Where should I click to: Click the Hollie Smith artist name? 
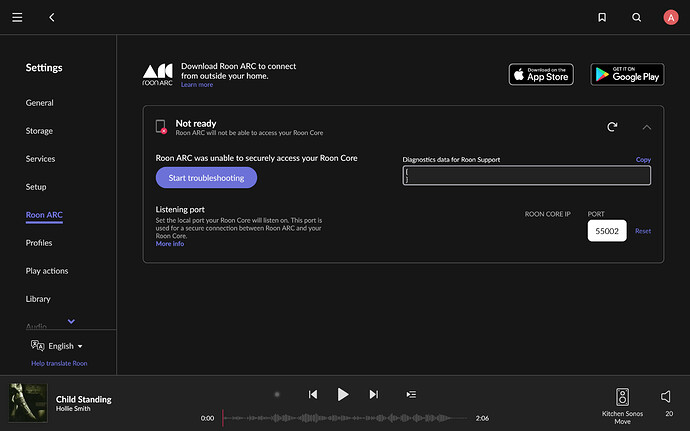[x=73, y=409]
